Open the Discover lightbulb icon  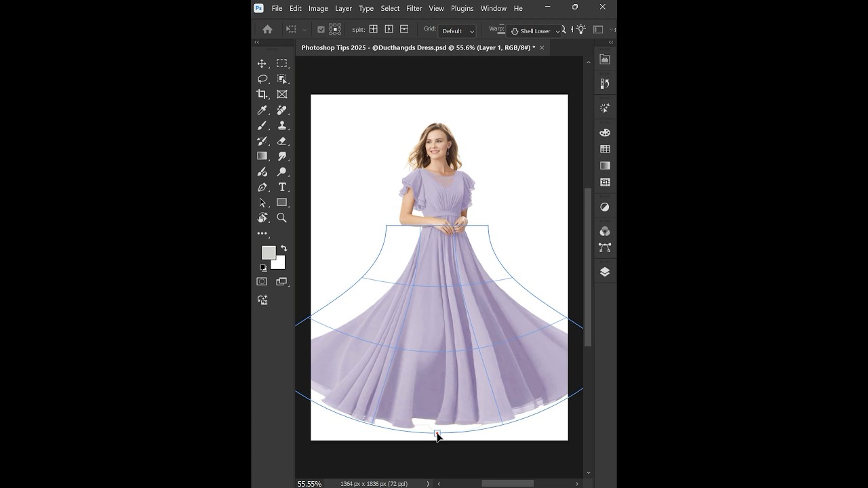(581, 29)
